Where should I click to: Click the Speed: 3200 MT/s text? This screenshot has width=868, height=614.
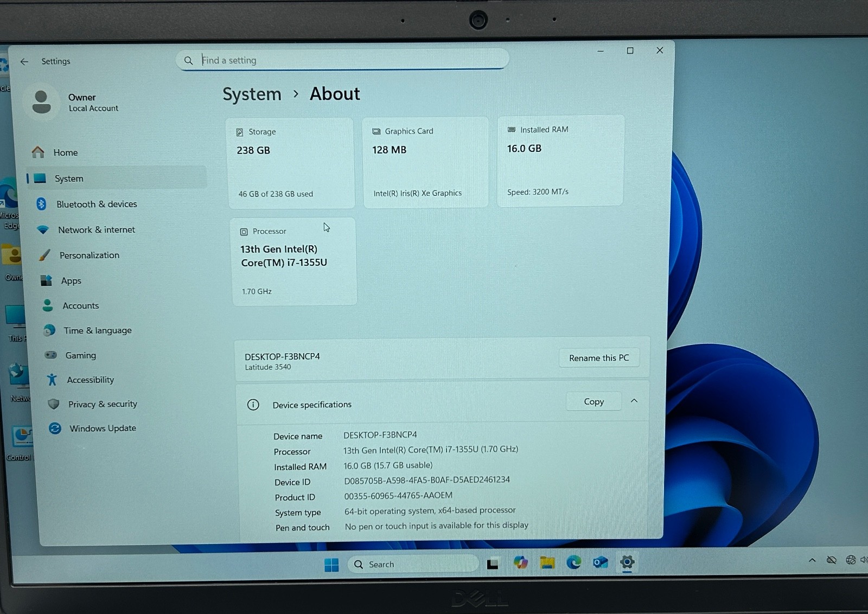coord(538,192)
